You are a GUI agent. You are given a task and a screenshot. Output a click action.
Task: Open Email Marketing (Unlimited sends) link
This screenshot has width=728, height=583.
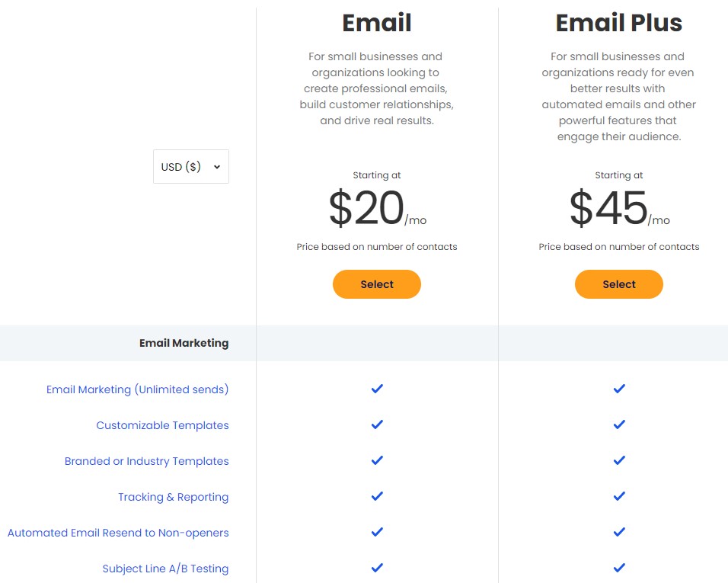point(137,389)
